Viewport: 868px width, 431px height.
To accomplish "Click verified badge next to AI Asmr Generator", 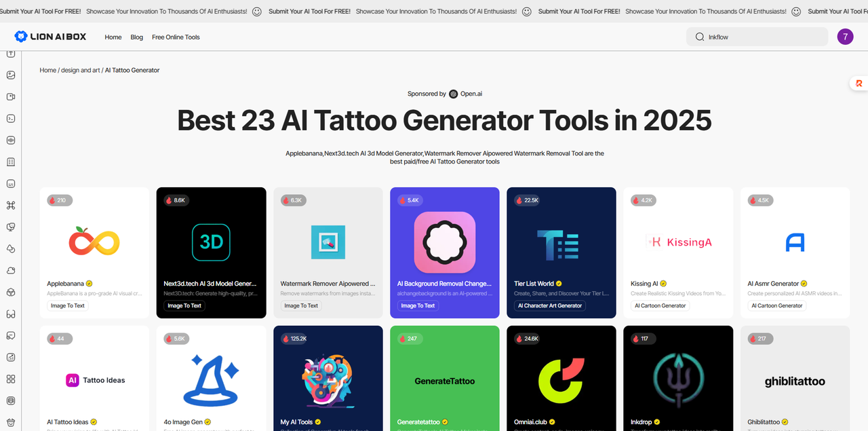I will point(804,284).
